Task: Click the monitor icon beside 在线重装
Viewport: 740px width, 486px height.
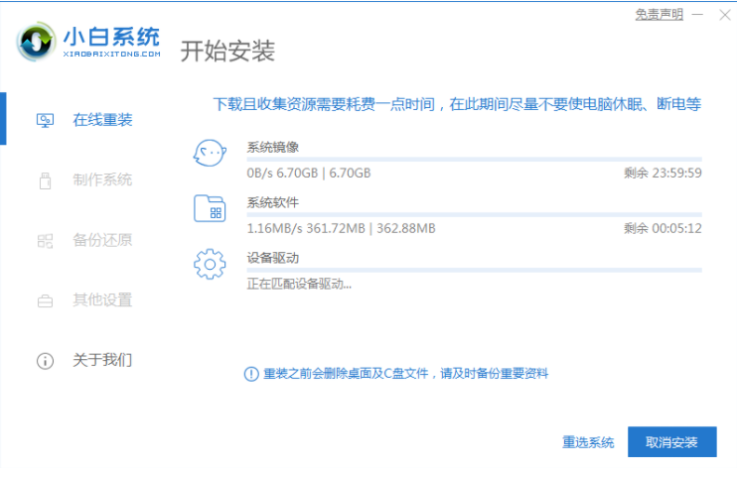Action: coord(45,120)
